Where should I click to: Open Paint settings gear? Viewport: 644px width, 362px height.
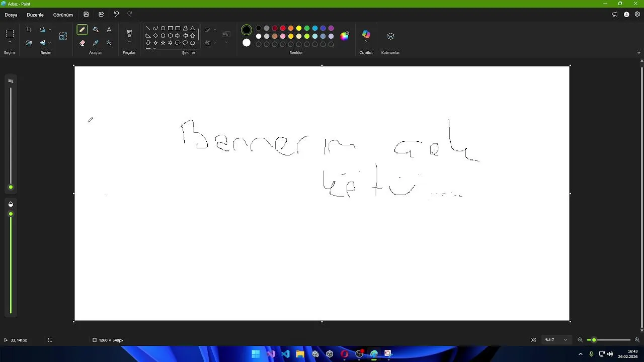coord(637,15)
